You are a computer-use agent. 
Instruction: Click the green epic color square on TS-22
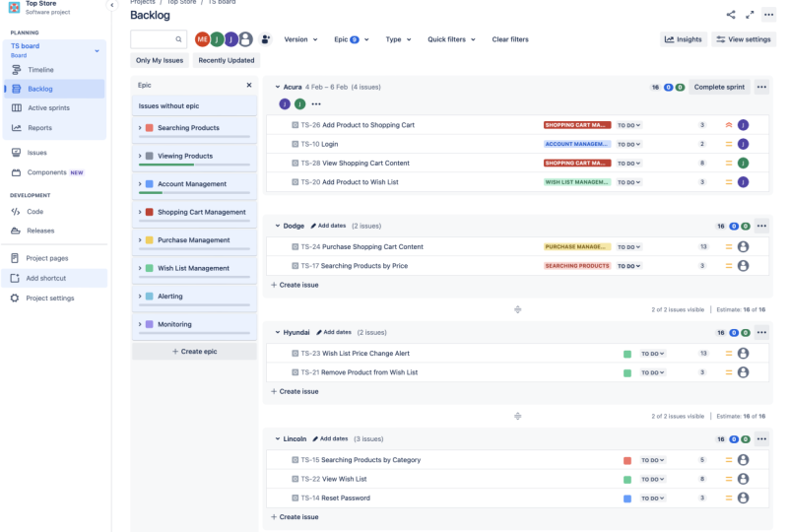tap(626, 480)
